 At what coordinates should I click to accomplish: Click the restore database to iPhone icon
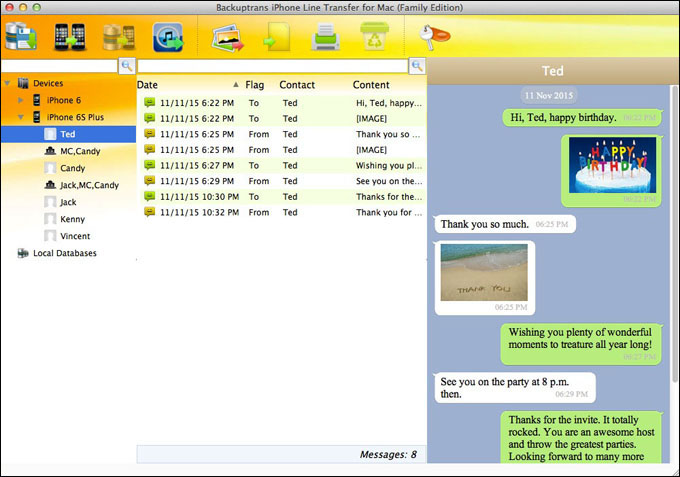(x=119, y=38)
